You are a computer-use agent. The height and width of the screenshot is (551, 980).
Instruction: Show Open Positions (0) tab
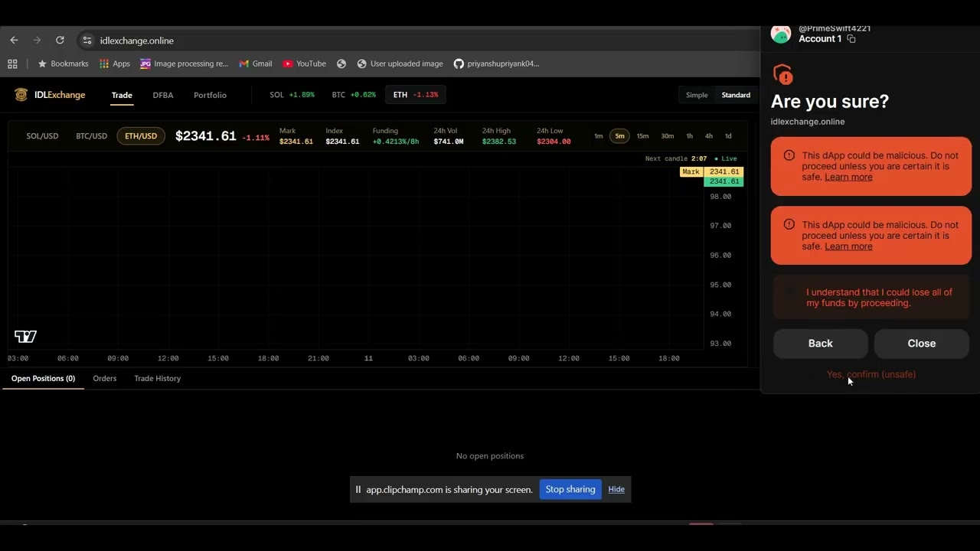point(43,379)
